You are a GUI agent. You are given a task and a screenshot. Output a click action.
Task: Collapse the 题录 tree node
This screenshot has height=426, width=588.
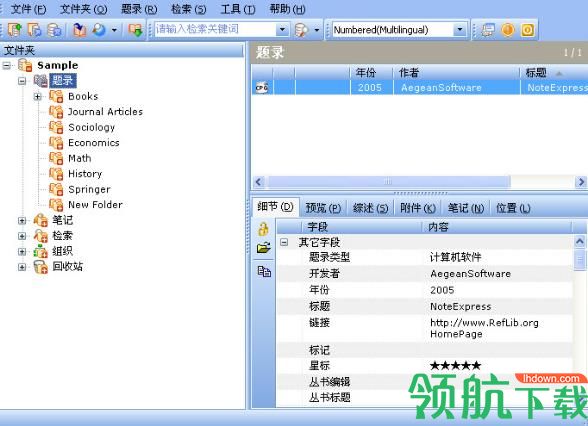(x=22, y=81)
